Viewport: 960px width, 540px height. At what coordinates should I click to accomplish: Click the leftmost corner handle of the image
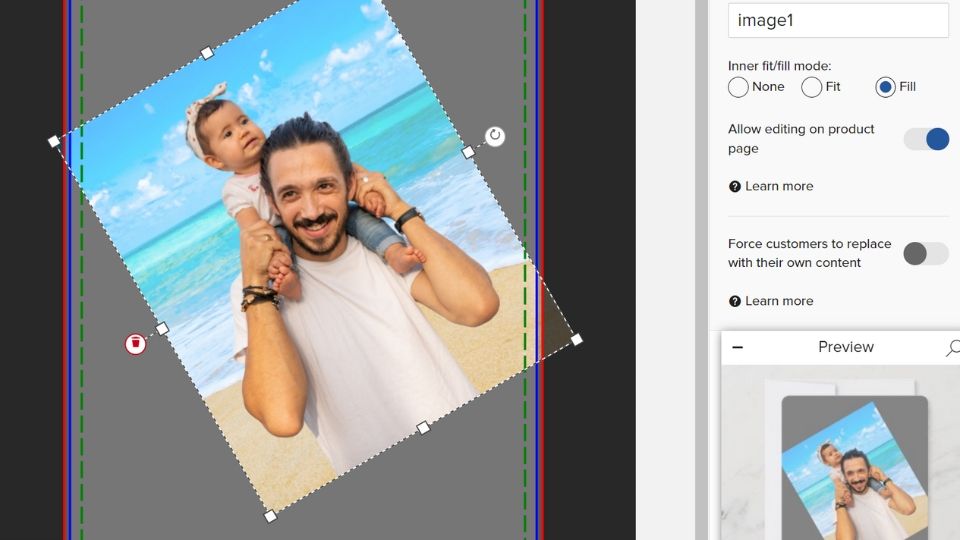(x=54, y=142)
